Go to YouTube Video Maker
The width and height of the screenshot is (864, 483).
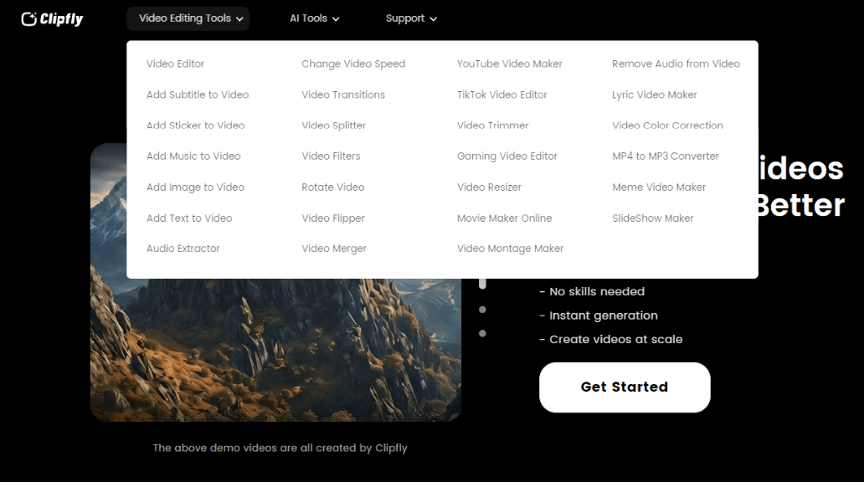pos(509,64)
